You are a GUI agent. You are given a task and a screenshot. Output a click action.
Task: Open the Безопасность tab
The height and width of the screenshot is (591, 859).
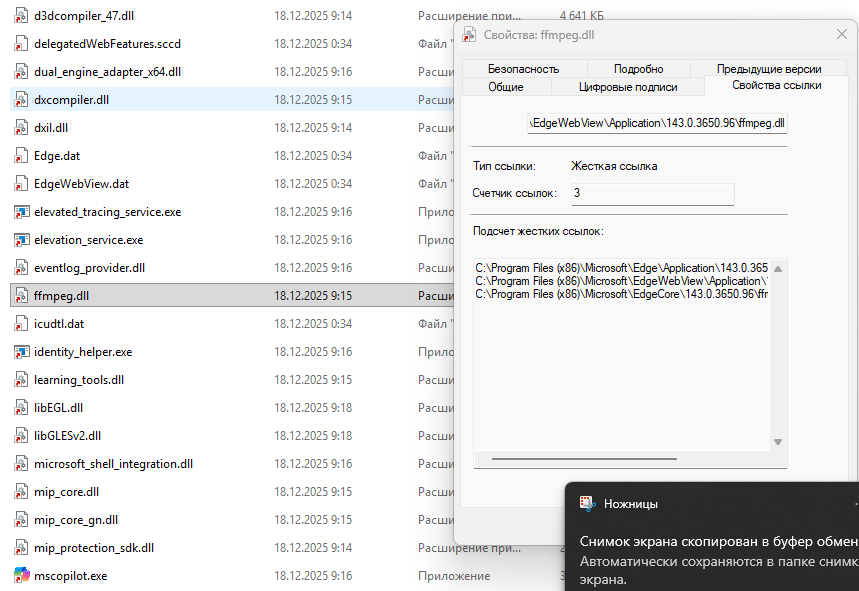click(x=523, y=69)
